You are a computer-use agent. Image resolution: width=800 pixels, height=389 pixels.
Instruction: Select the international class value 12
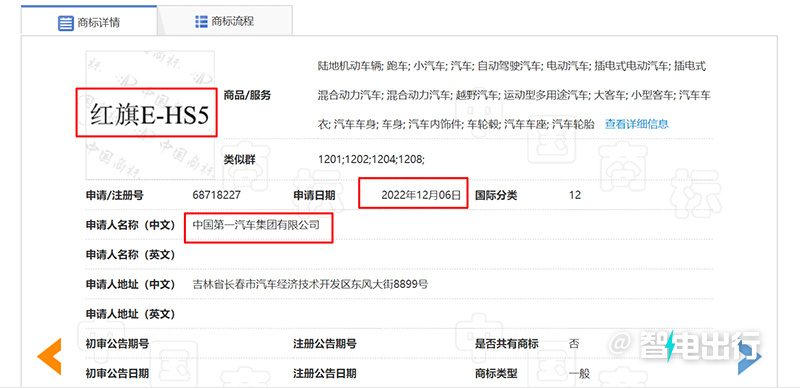pos(575,195)
